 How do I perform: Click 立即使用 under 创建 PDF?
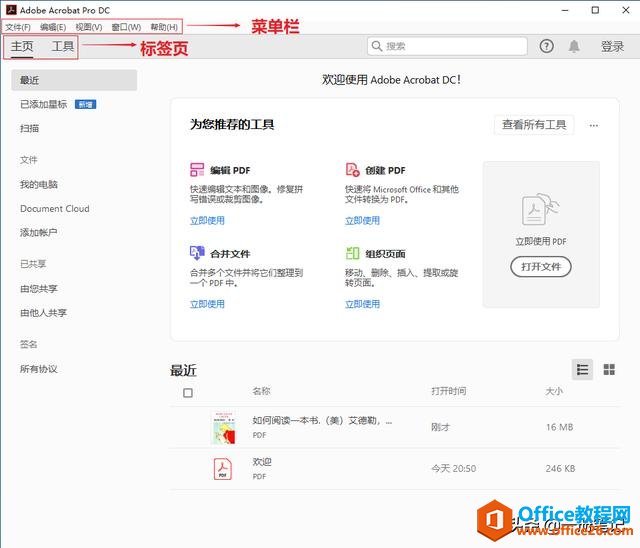pos(362,221)
